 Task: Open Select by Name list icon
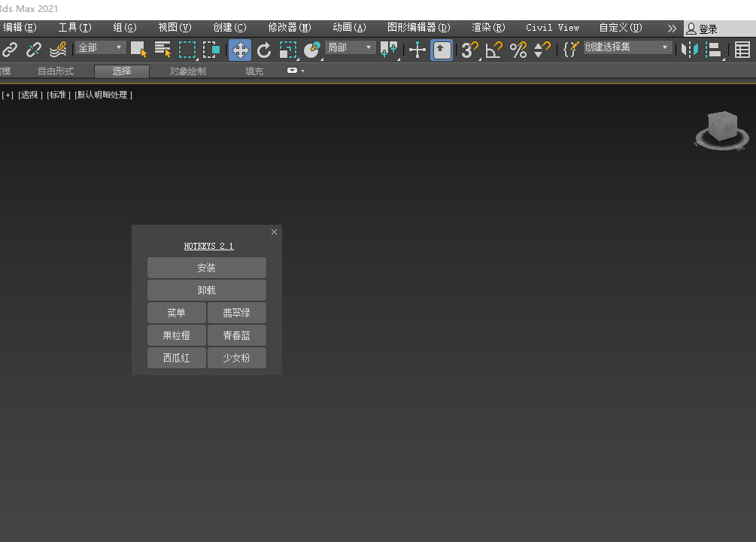tap(162, 50)
